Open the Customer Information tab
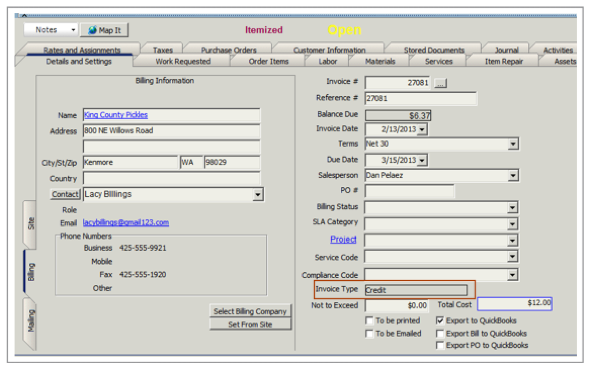 (x=329, y=50)
